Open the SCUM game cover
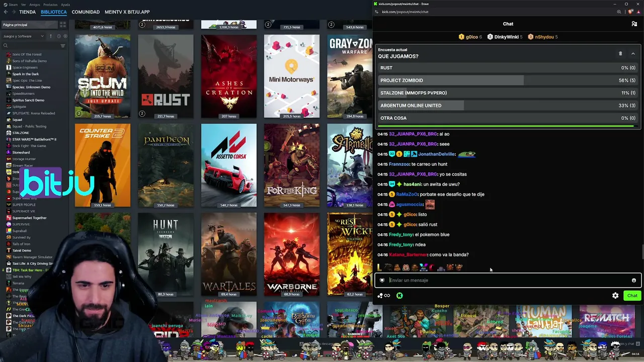 (103, 76)
